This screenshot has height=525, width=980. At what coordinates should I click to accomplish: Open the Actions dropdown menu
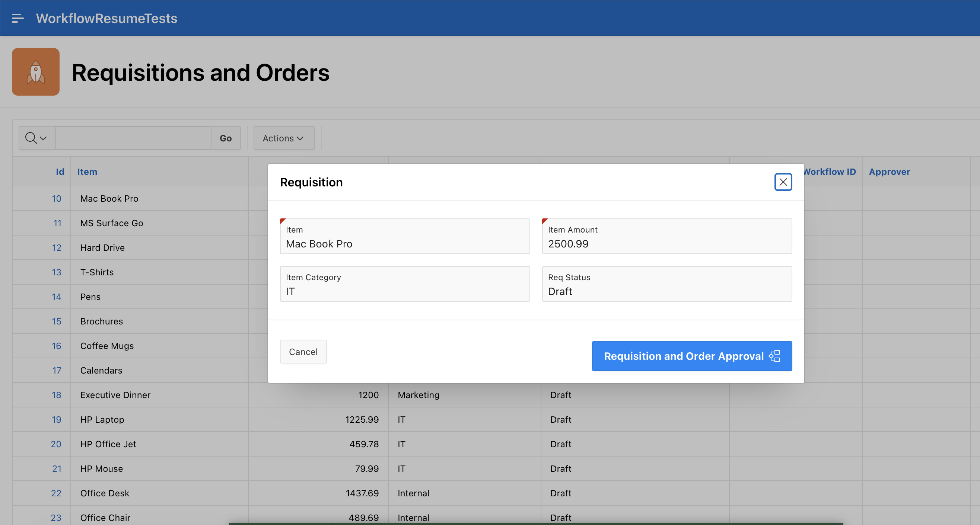point(283,138)
